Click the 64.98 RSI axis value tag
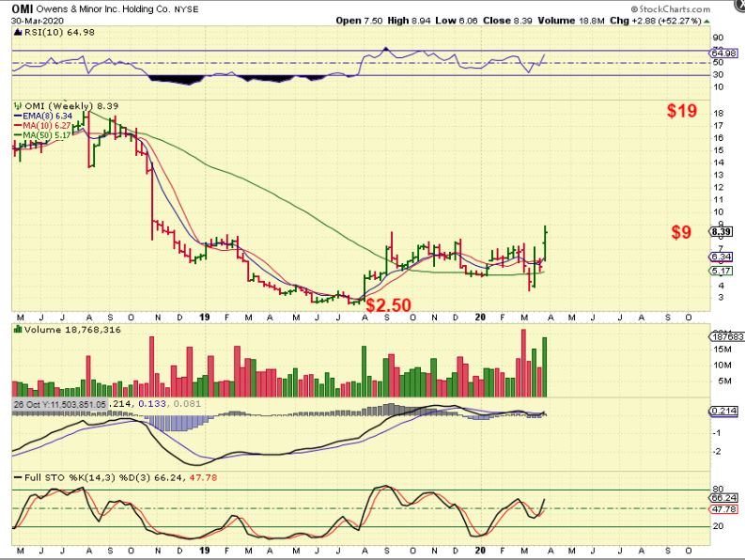 [723, 54]
